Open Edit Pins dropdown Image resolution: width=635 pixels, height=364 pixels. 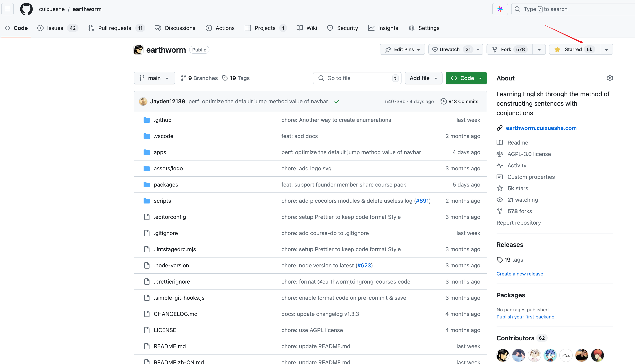coord(402,49)
